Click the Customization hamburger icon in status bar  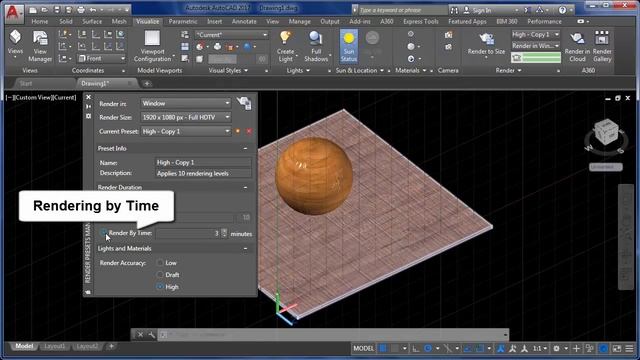629,348
